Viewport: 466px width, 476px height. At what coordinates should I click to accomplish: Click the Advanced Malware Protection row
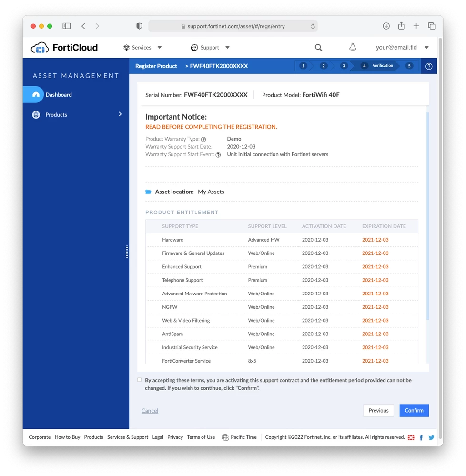click(282, 294)
